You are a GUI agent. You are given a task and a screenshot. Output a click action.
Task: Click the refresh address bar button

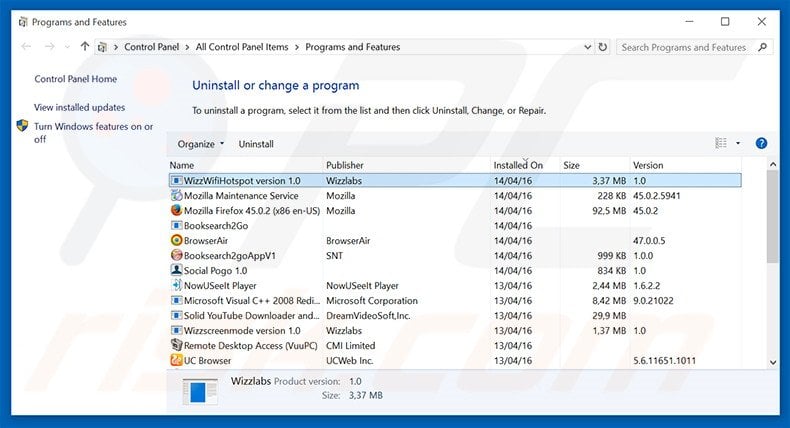point(603,47)
